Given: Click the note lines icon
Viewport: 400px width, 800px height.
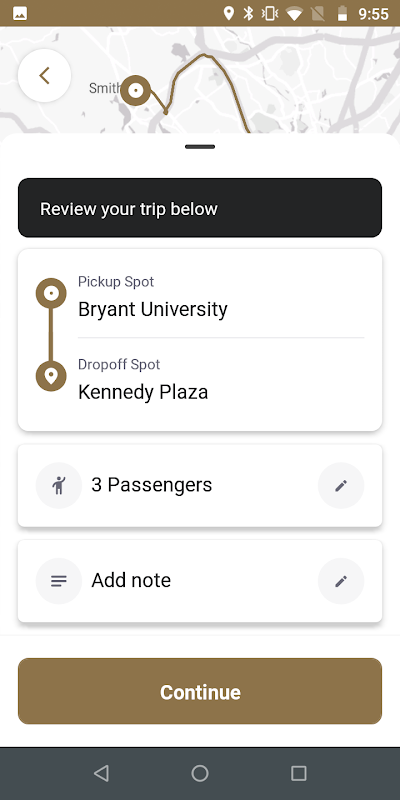Looking at the screenshot, I should [x=59, y=581].
